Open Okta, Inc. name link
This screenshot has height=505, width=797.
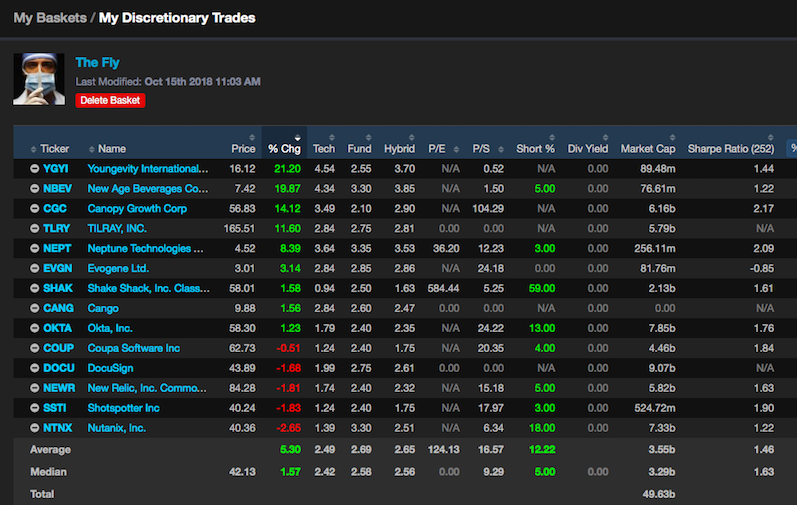pos(110,328)
